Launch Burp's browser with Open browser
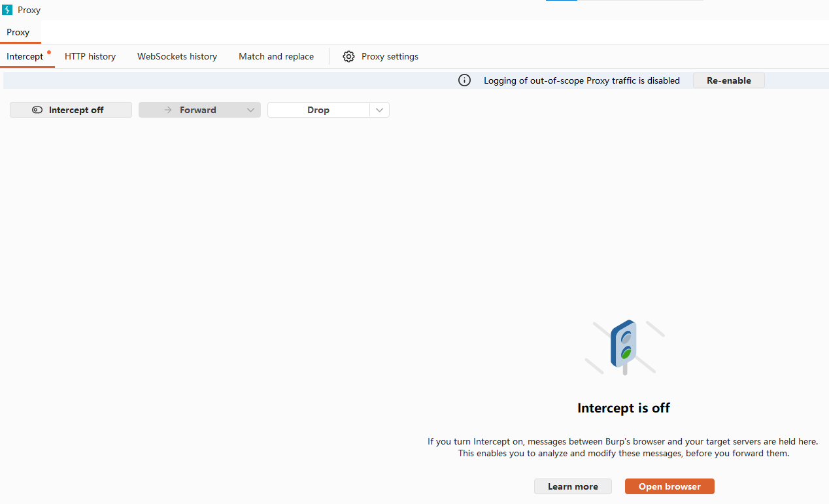The image size is (829, 504). coord(669,486)
